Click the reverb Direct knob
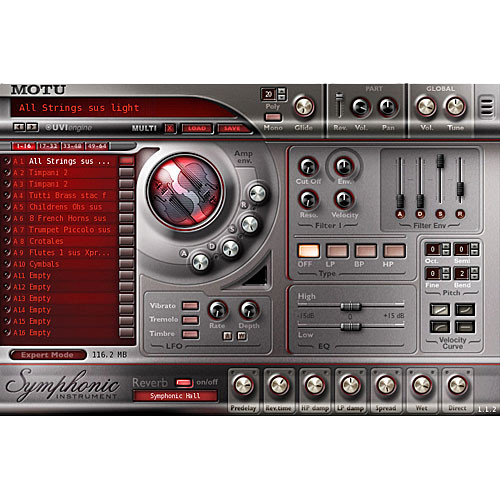 pos(457,385)
